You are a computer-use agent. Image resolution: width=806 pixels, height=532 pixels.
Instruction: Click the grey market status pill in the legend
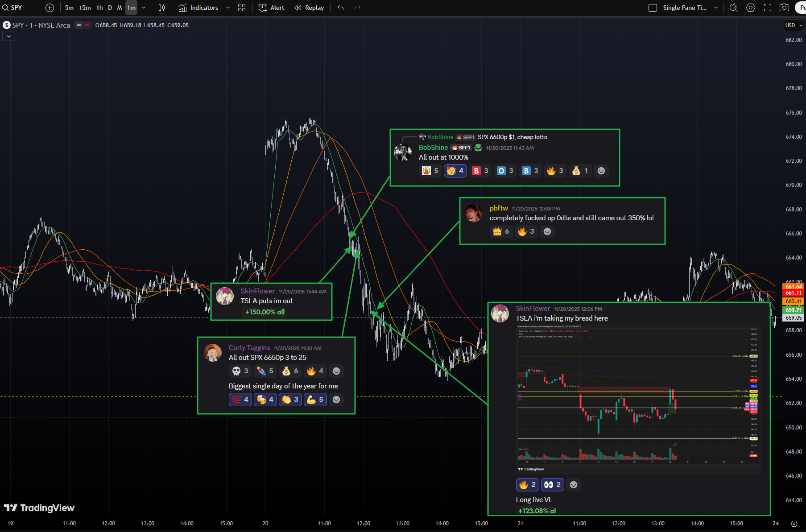click(79, 25)
